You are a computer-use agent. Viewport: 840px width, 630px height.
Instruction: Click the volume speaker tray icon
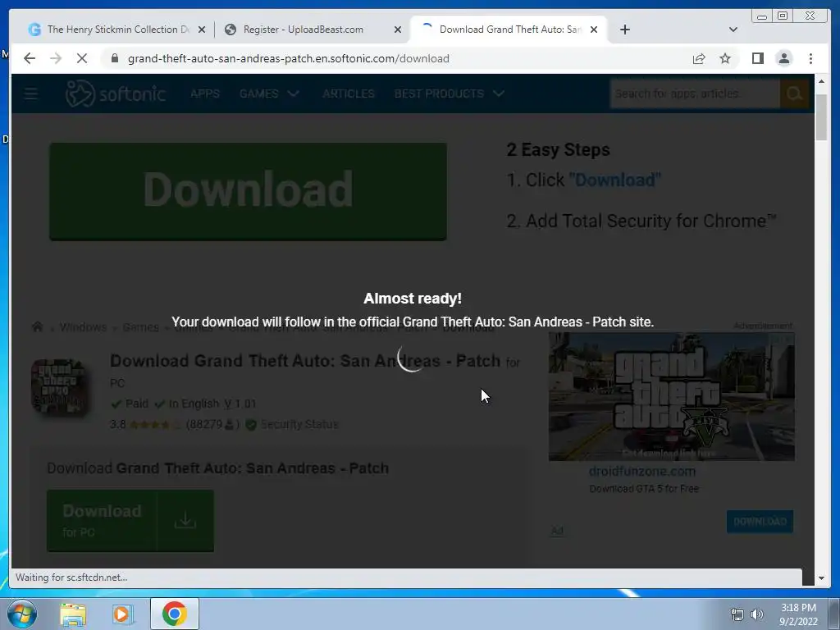click(756, 614)
